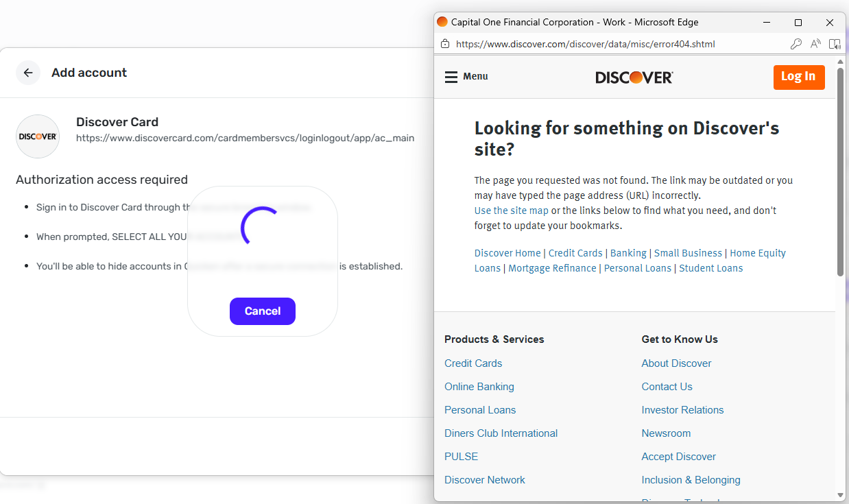This screenshot has width=849, height=504.
Task: View site information via the lock icon
Action: point(445,44)
